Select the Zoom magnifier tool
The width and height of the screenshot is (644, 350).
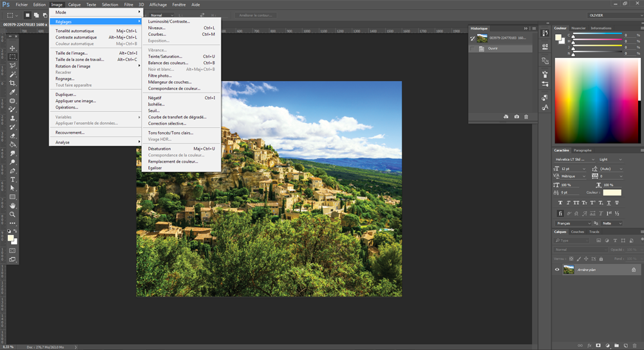(12, 214)
